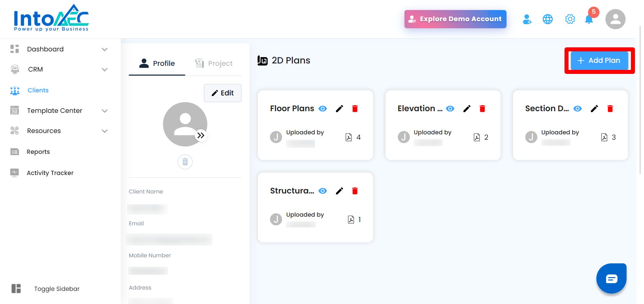This screenshot has width=644, height=304.
Task: Toggle visibility of Floor Plans
Action: point(323,108)
